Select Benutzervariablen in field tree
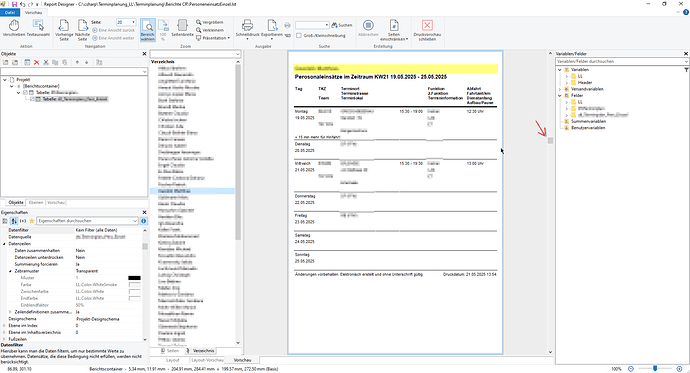This screenshot has height=373, width=690. [588, 128]
